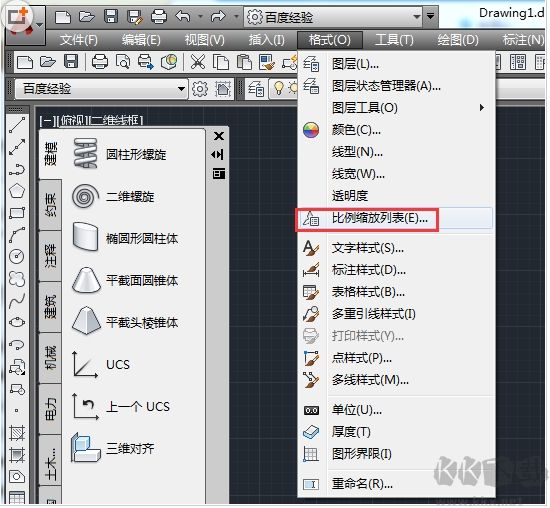The height and width of the screenshot is (508, 550).
Task: Select the Line draw tool
Action: [x=17, y=125]
